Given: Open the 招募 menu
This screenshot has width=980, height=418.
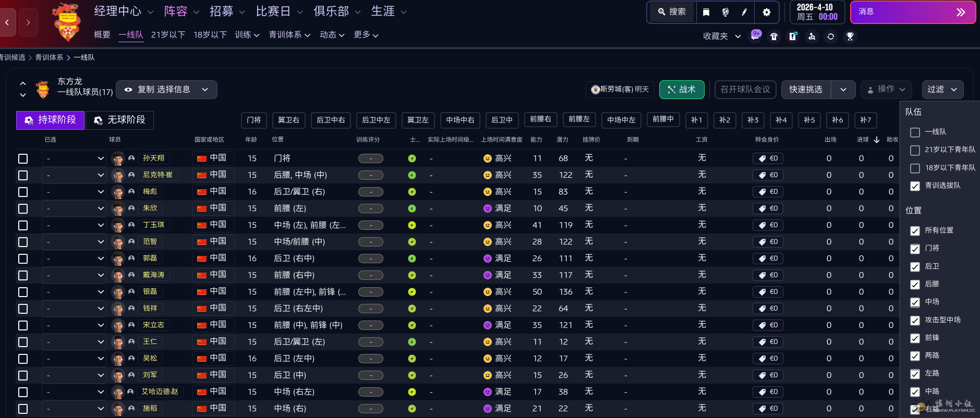Looking at the screenshot, I should [x=227, y=11].
